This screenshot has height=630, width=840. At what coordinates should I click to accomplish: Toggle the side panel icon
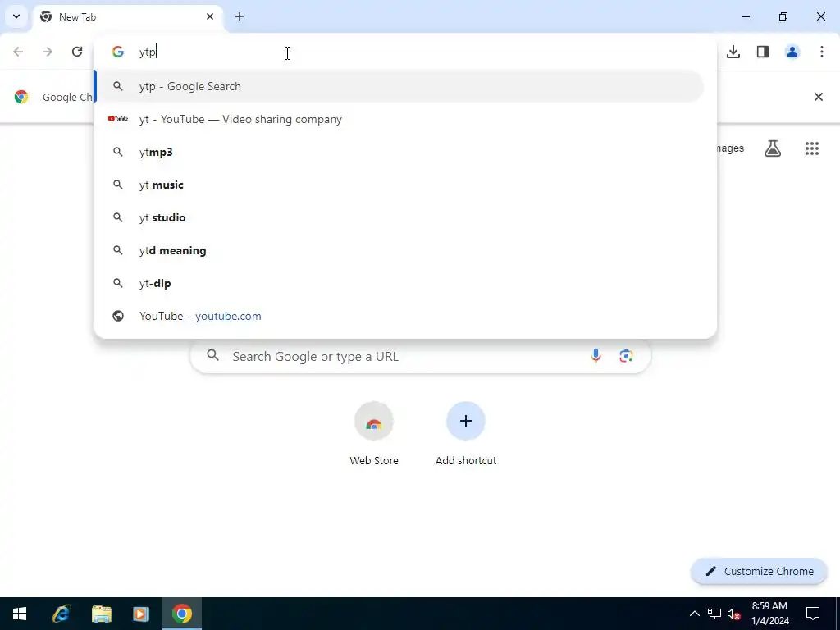tap(763, 52)
